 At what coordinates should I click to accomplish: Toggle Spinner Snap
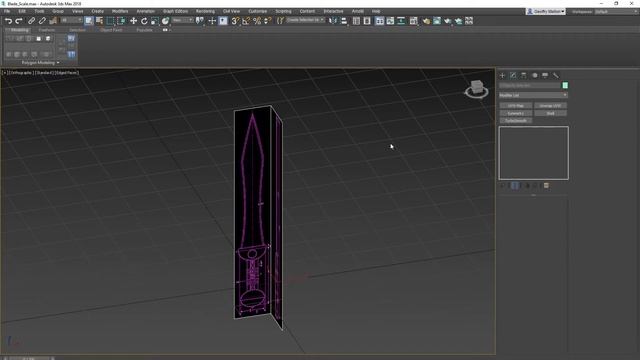(267, 21)
